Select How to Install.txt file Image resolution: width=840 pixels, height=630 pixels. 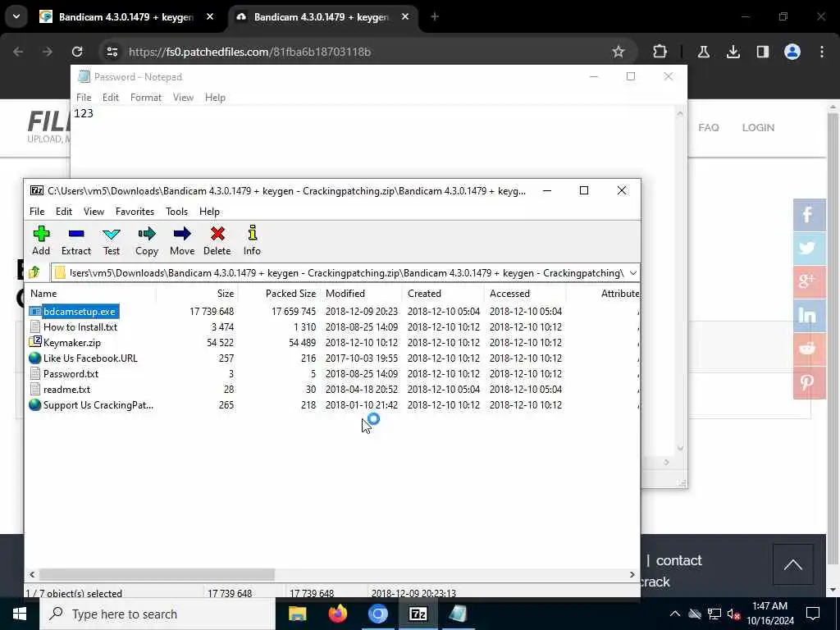point(80,326)
